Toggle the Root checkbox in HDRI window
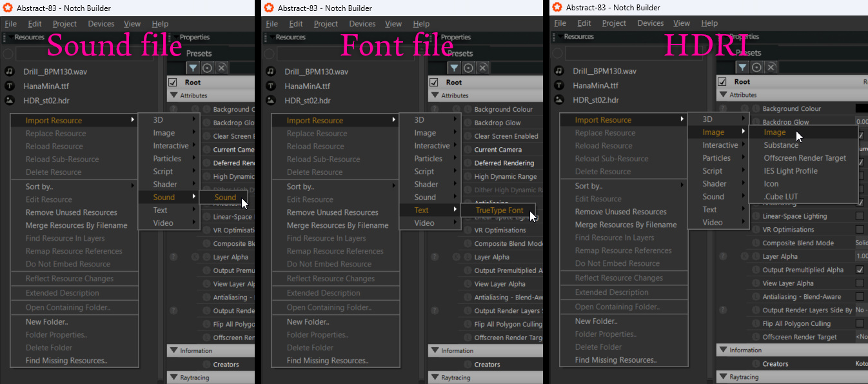Image resolution: width=868 pixels, height=384 pixels. point(722,81)
